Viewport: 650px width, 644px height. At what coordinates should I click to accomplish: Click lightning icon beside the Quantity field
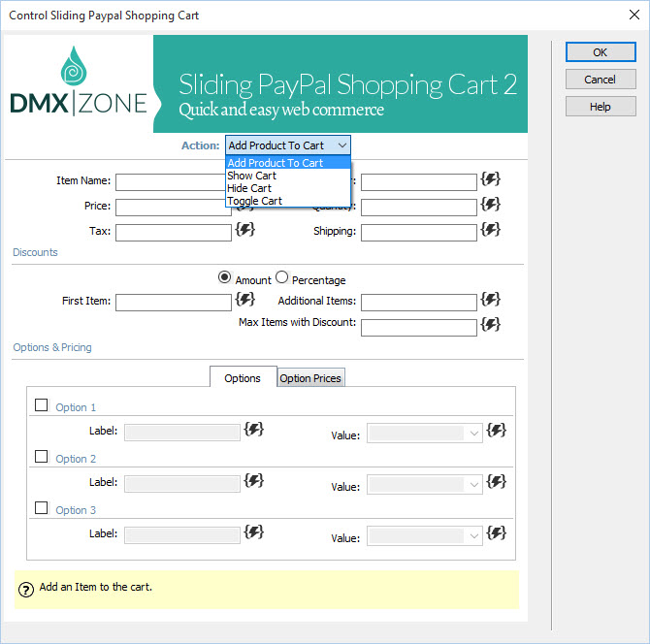click(x=490, y=204)
